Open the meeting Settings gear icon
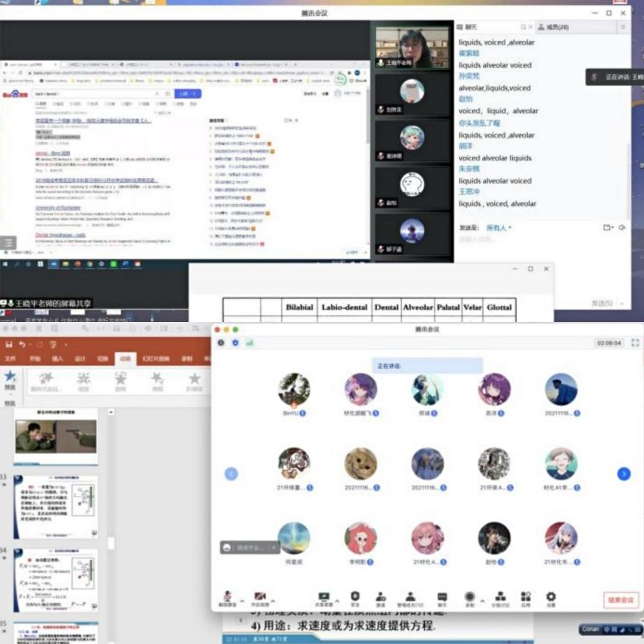This screenshot has height=644, width=644. coord(551,597)
